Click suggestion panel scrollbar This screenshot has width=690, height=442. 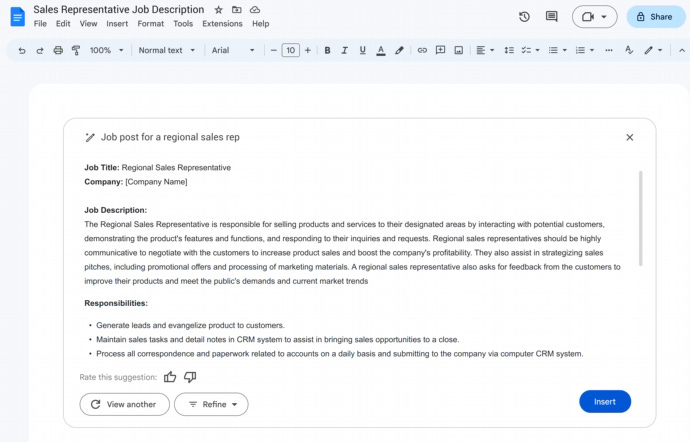[641, 218]
